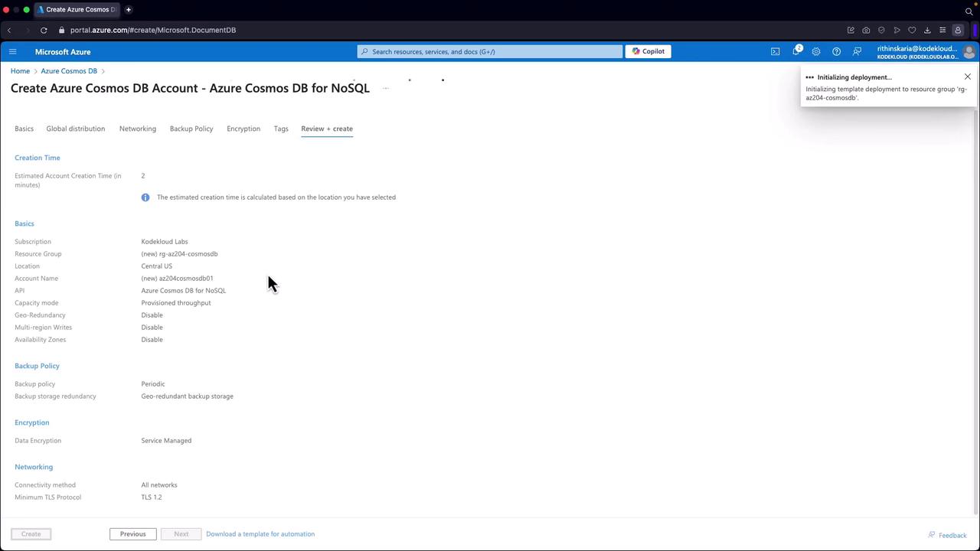Open the Feedback icon in Azure header
Viewport: 980px width, 551px height.
pyautogui.click(x=857, y=51)
